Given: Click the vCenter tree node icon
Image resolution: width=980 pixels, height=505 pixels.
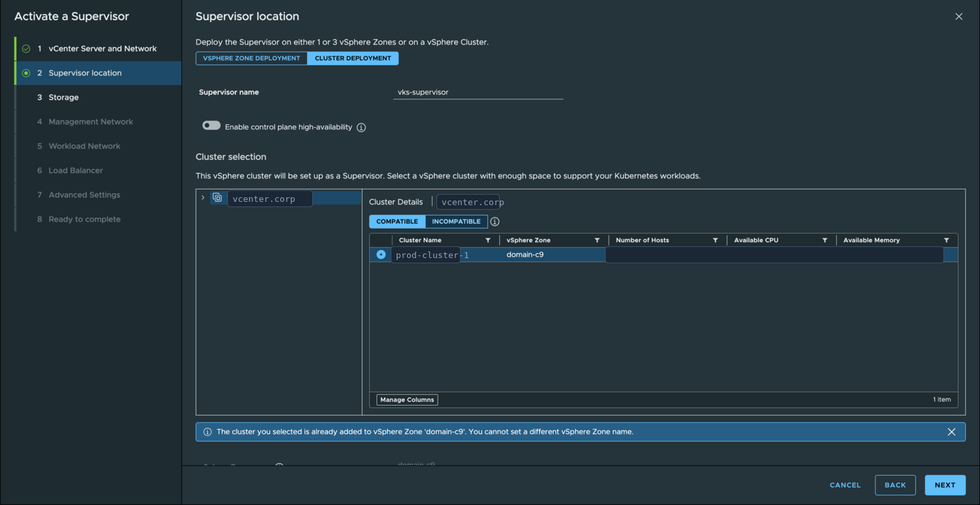Looking at the screenshot, I should (218, 198).
